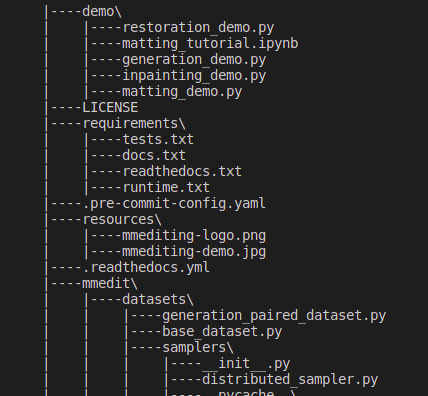Select generation_demo.py line
This screenshot has height=396, width=428.
[194, 60]
